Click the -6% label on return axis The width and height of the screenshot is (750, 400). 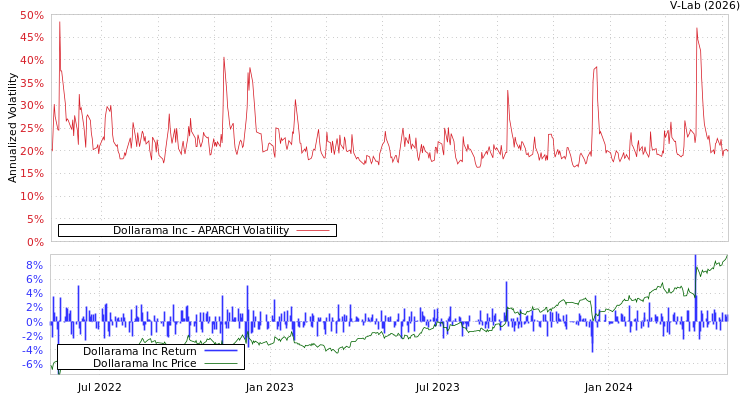(x=33, y=364)
